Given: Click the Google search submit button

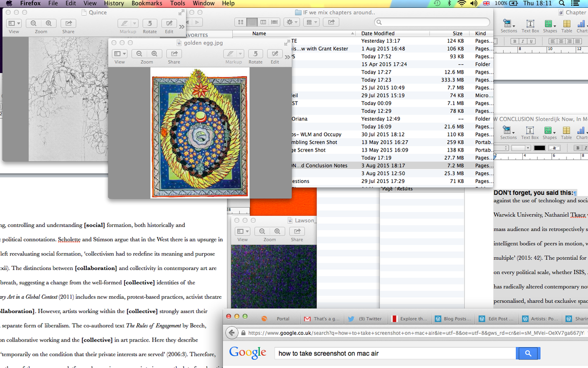Looking at the screenshot, I should pos(528,353).
